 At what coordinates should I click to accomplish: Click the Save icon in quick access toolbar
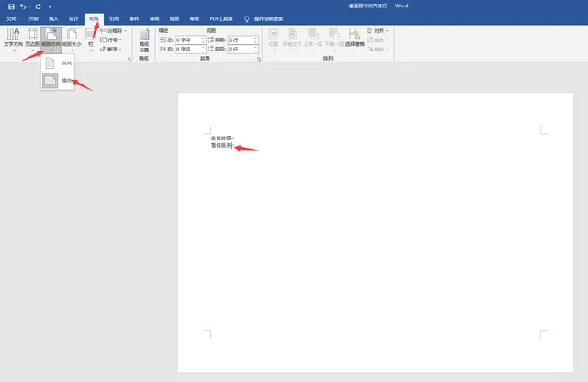pos(11,6)
